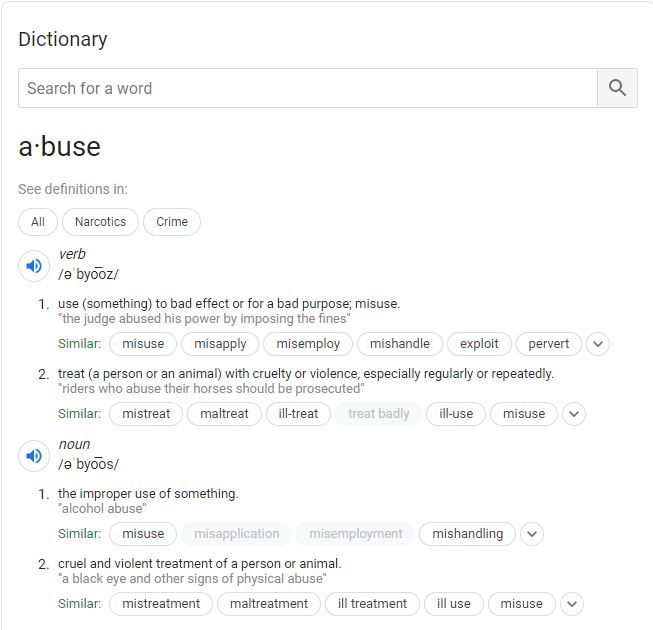Open the synonym 'exploit'
This screenshot has width=653, height=630.
click(x=479, y=344)
